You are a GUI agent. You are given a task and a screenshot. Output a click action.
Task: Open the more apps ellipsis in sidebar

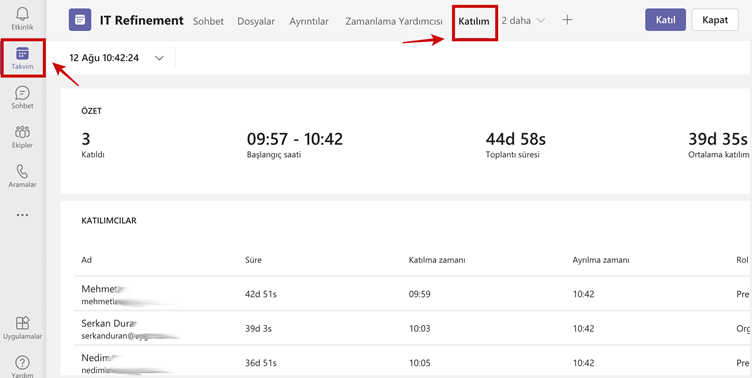(23, 215)
